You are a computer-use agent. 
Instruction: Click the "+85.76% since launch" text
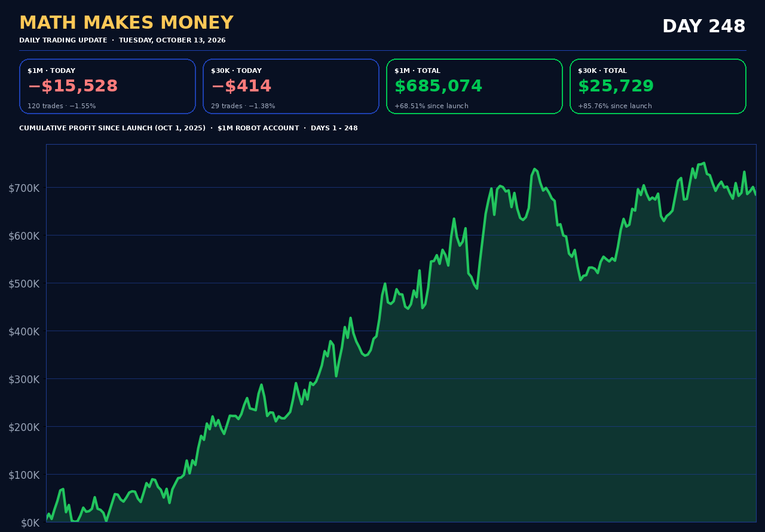[615, 106]
